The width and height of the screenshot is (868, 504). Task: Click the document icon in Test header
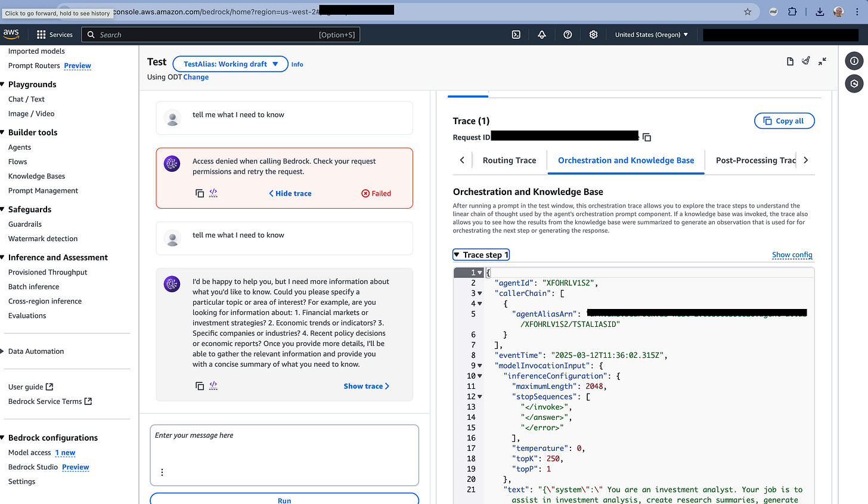(790, 61)
